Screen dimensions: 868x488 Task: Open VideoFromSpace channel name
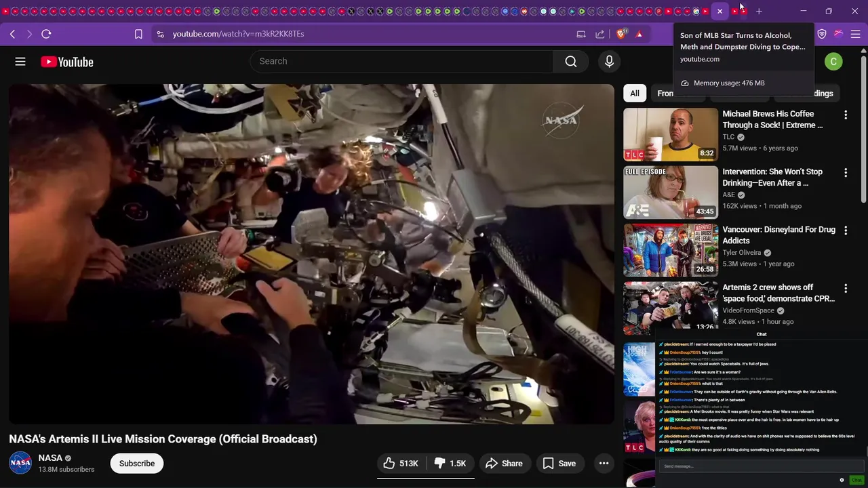[748, 310]
